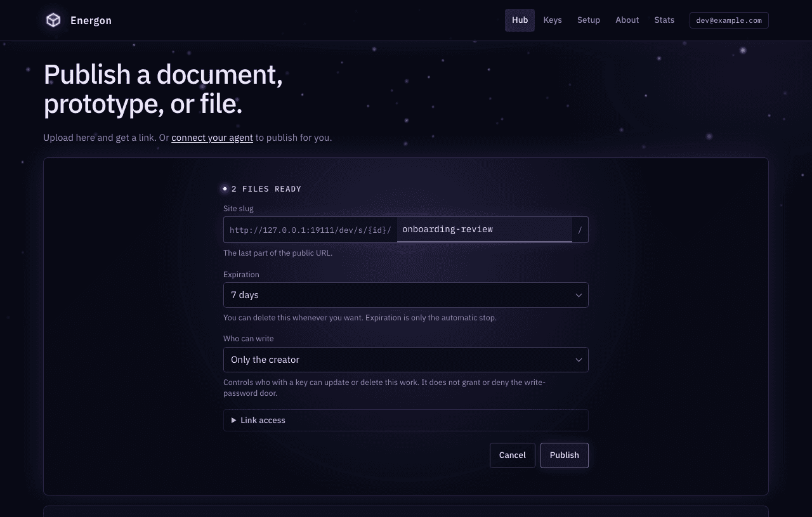
Task: Click the URL prefix 'http://127.0.0.1:19111/dev/s/{id}/'
Action: point(310,230)
